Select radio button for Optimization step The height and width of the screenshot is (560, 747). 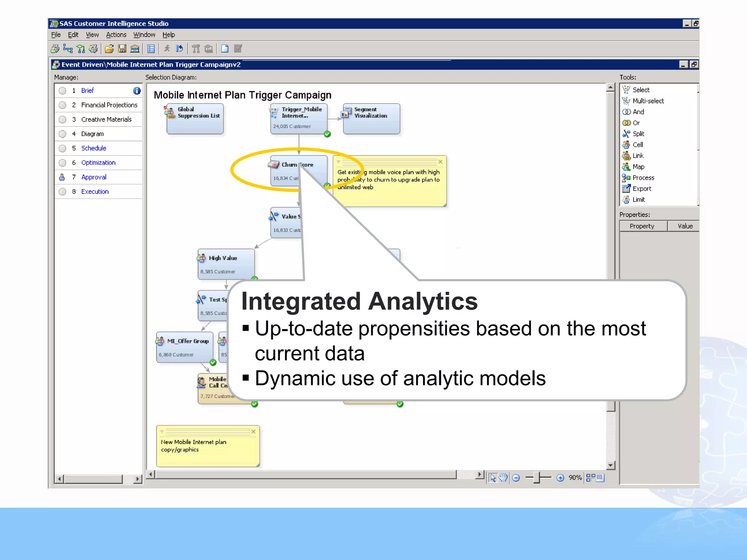62,163
